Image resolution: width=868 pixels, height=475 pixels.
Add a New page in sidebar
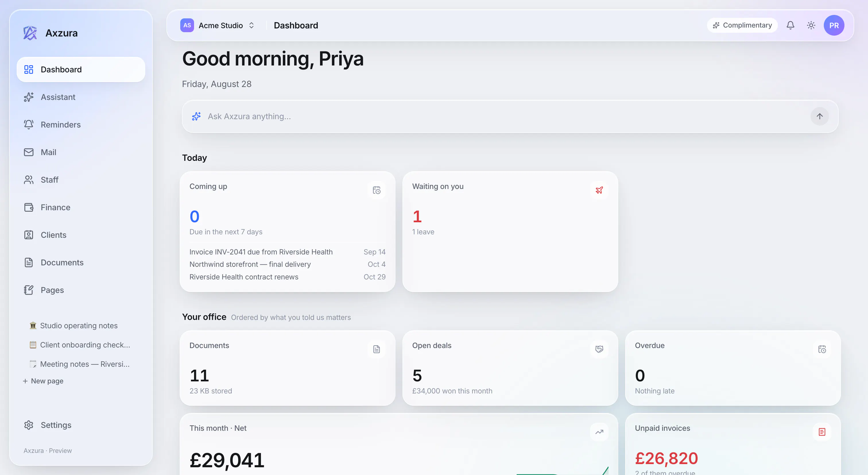pyautogui.click(x=43, y=381)
